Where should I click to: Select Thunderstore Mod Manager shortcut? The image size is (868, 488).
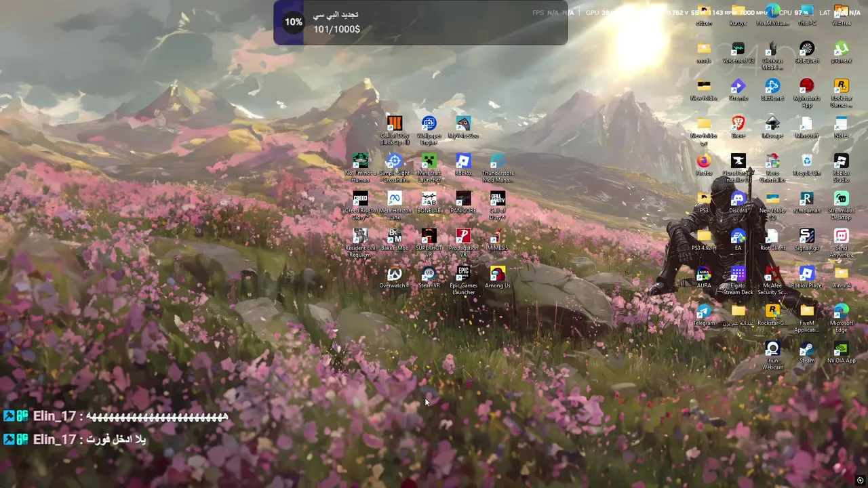(498, 161)
